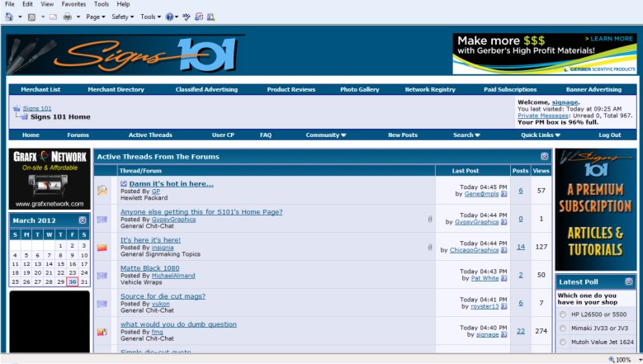Open the 'Matte Black 1080' thread
The width and height of the screenshot is (643, 364).
[x=149, y=268]
